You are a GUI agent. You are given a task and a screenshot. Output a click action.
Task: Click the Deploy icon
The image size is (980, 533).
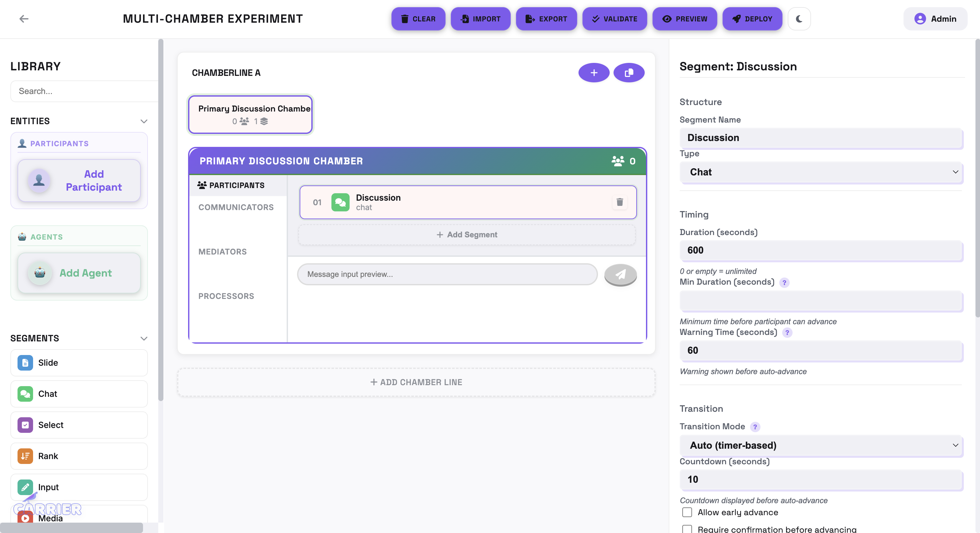[736, 18]
